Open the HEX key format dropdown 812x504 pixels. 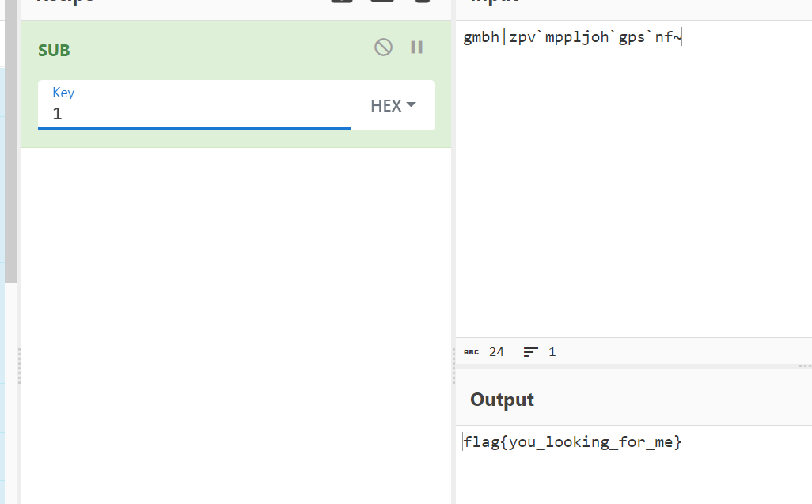393,105
